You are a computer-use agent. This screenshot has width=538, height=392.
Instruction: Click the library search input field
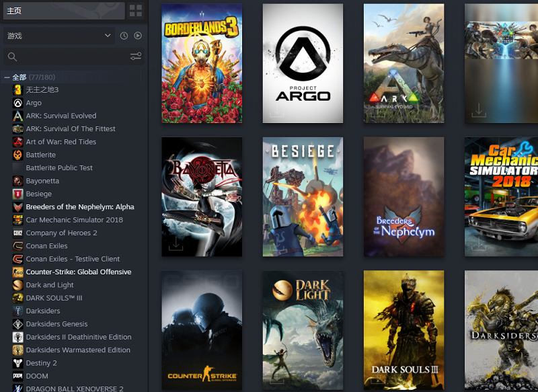73,56
